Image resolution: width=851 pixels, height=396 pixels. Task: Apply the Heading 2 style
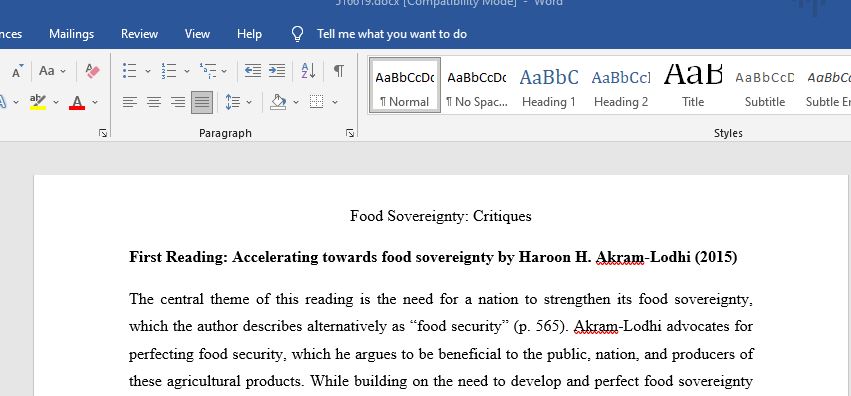[621, 85]
